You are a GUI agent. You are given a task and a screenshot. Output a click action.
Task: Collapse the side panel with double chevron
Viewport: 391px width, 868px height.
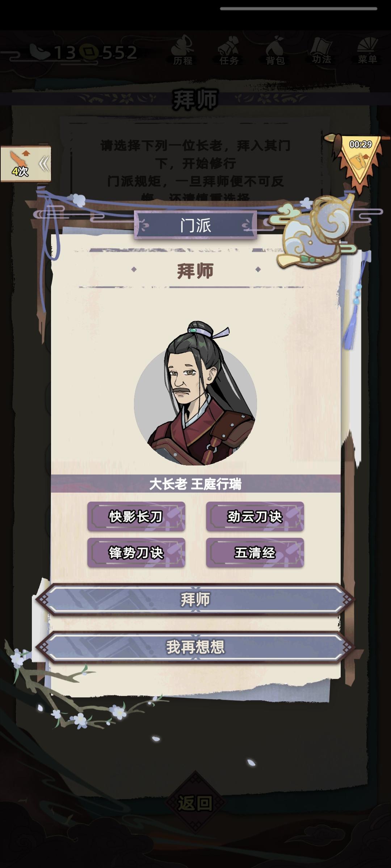click(x=44, y=164)
